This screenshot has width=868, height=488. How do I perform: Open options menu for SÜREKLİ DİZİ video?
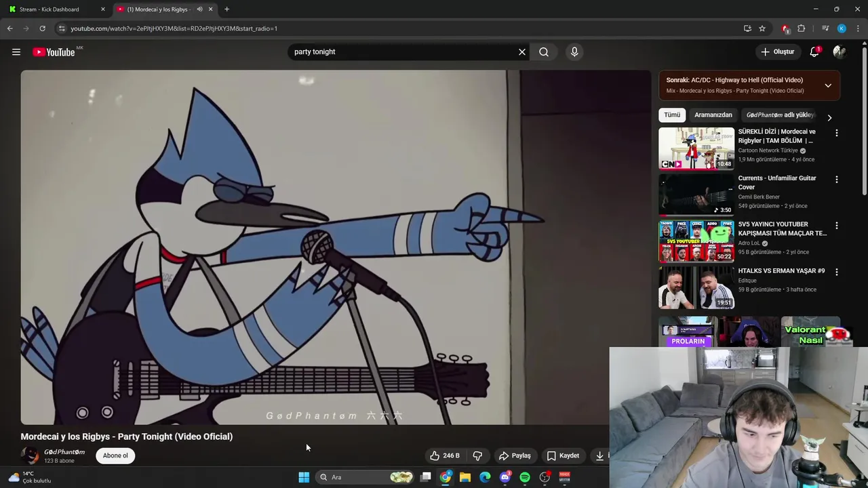(x=836, y=133)
